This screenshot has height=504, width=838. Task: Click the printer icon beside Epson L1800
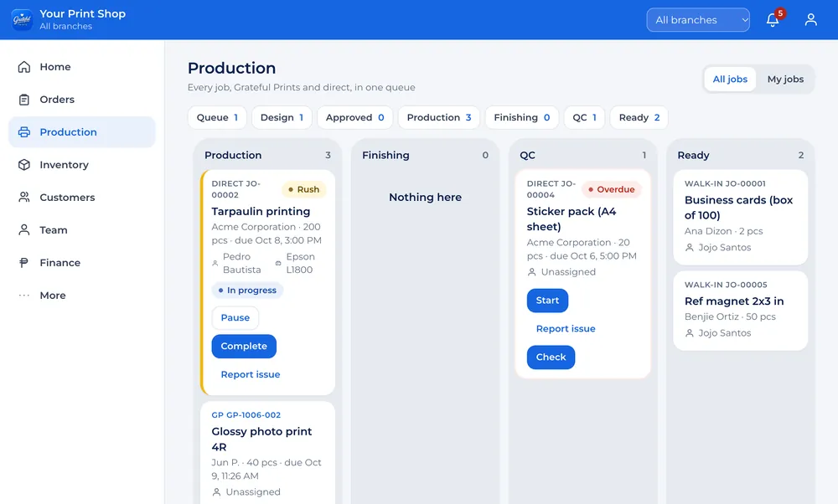(x=278, y=263)
